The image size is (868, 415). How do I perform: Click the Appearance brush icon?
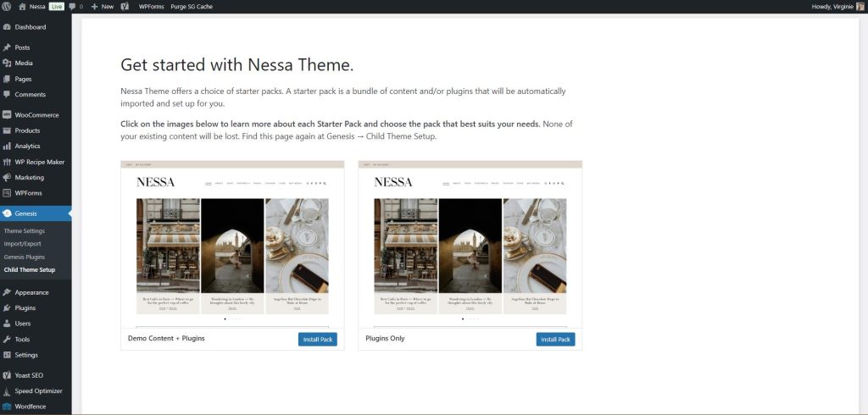(x=7, y=292)
